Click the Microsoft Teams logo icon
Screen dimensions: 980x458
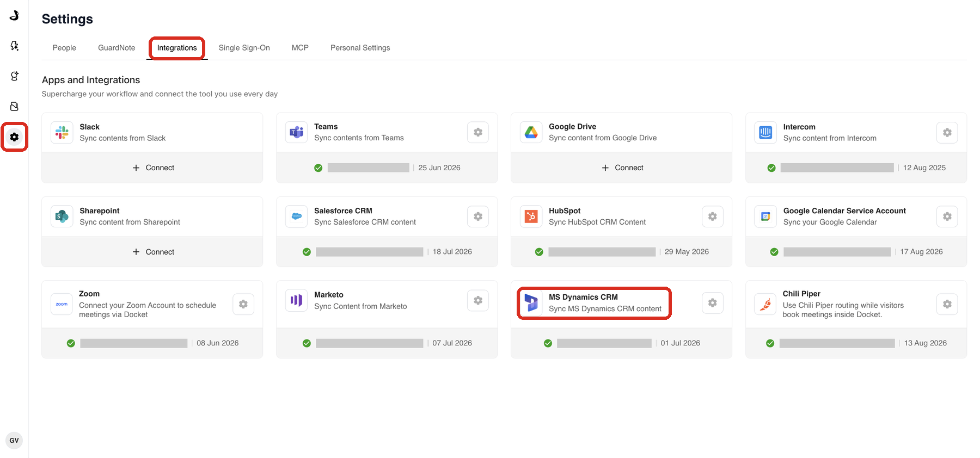297,132
